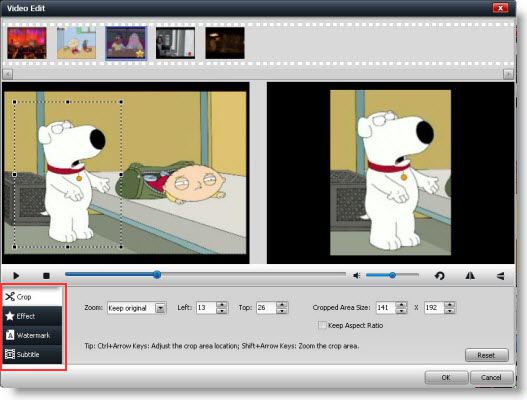
Task: Decrease the cropped area width
Action: click(401, 311)
